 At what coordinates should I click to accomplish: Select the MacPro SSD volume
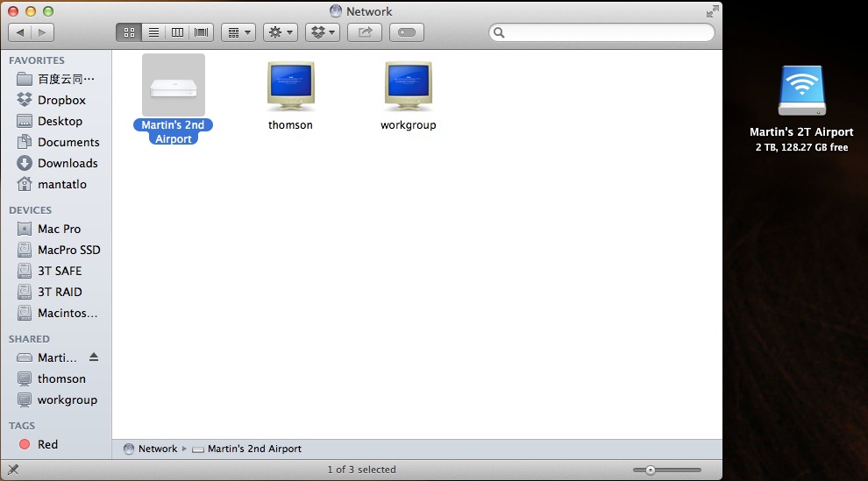(x=56, y=250)
